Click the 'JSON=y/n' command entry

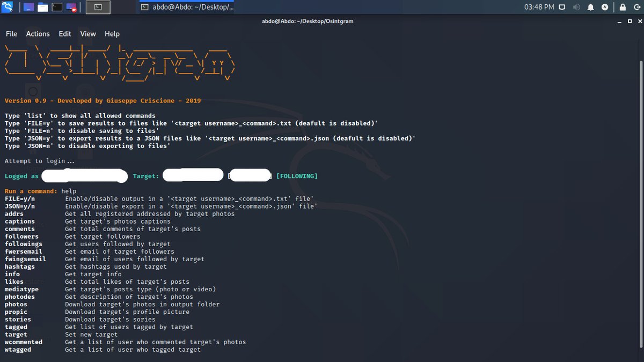tap(20, 206)
